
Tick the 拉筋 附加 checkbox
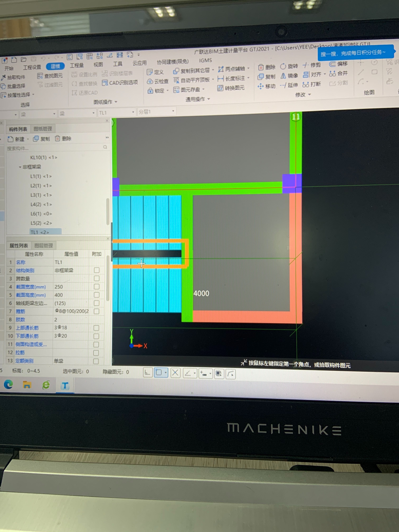[x=96, y=353]
